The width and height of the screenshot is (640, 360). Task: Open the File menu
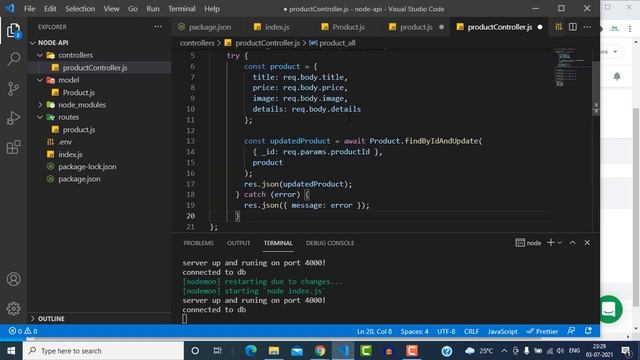coord(29,9)
